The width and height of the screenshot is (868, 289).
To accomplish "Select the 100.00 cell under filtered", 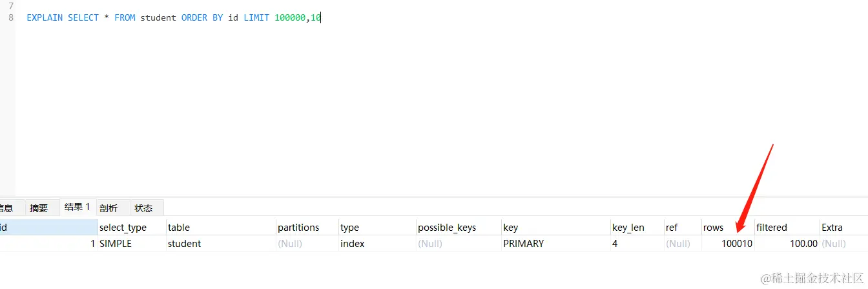I will coord(803,244).
